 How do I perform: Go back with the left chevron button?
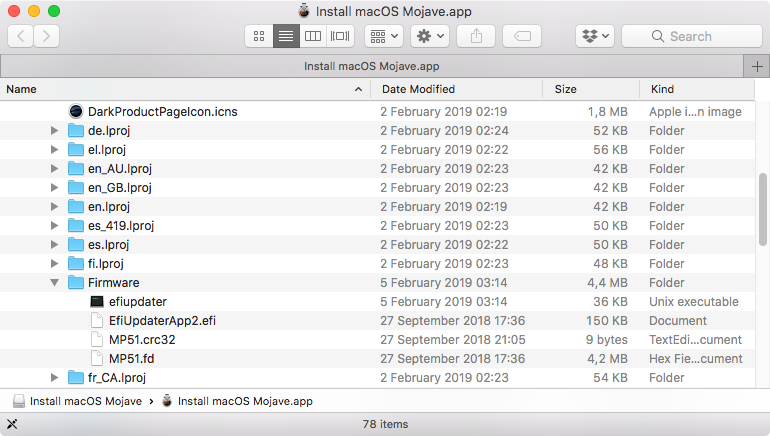[x=21, y=36]
